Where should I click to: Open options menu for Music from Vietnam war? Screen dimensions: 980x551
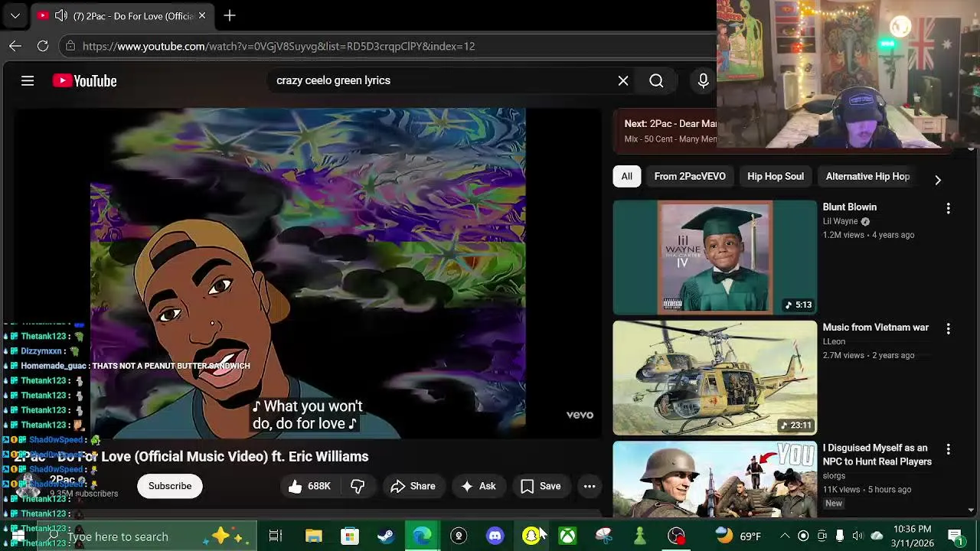point(948,328)
